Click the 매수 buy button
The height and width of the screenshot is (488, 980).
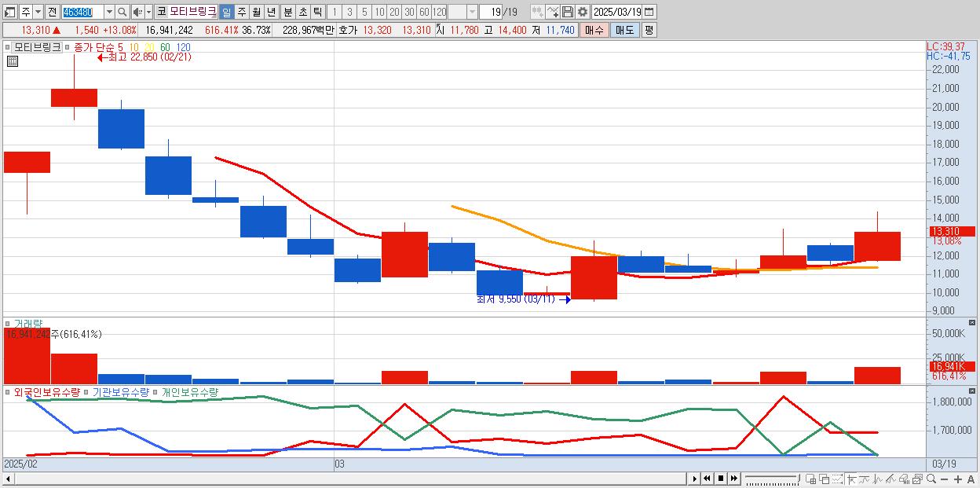(594, 30)
